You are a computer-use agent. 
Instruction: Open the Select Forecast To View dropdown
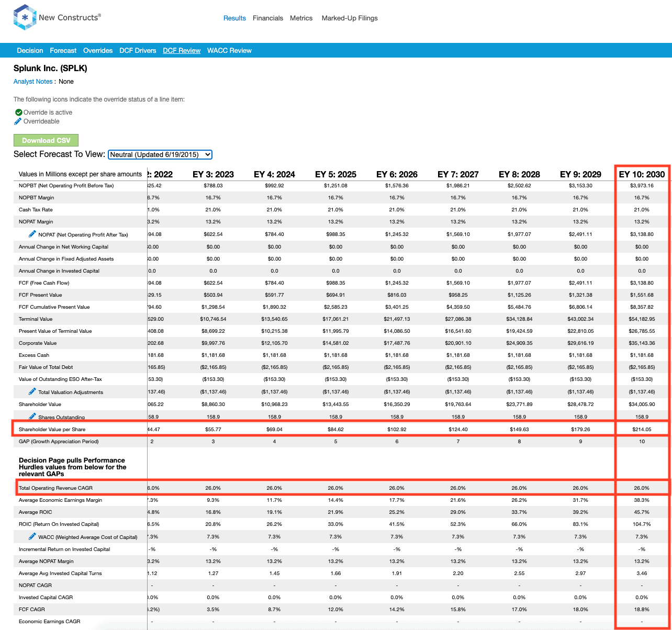pyautogui.click(x=160, y=154)
